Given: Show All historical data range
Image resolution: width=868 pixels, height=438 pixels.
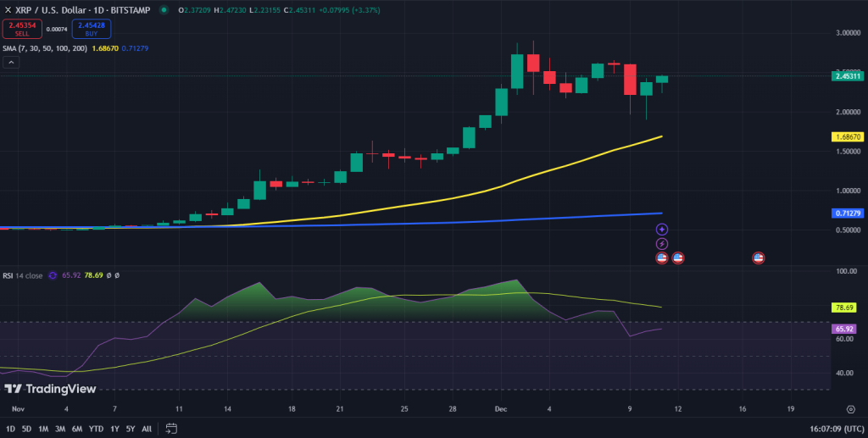Looking at the screenshot, I should click(147, 429).
